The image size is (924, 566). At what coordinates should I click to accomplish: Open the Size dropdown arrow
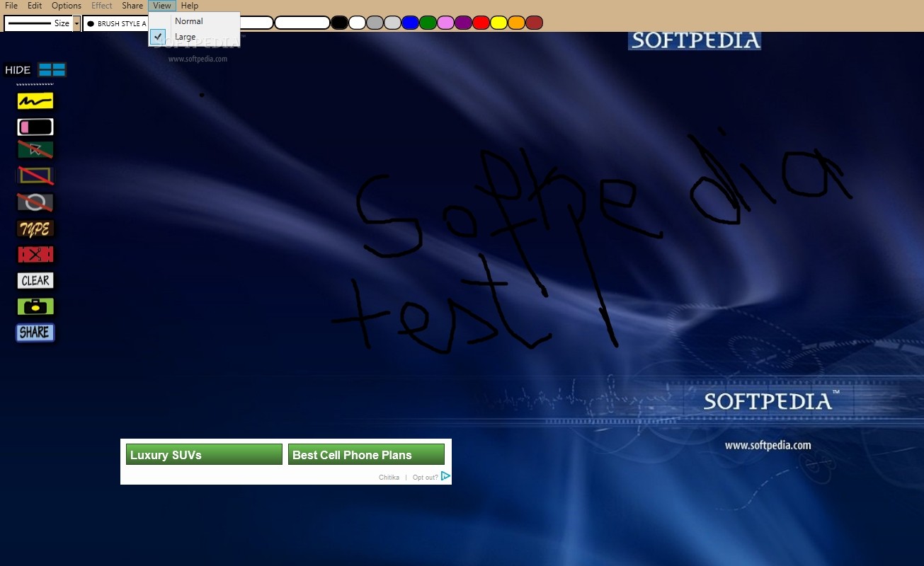(76, 23)
